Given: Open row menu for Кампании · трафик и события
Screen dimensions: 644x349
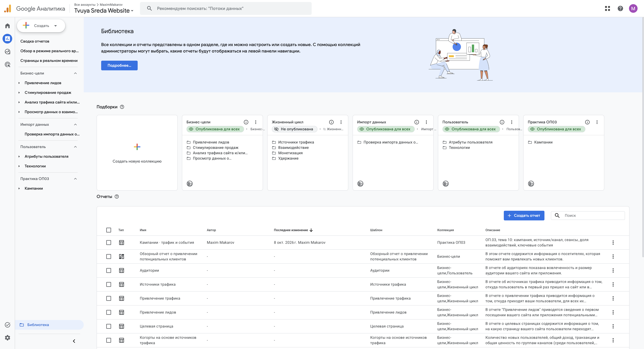Looking at the screenshot, I should pyautogui.click(x=613, y=242).
